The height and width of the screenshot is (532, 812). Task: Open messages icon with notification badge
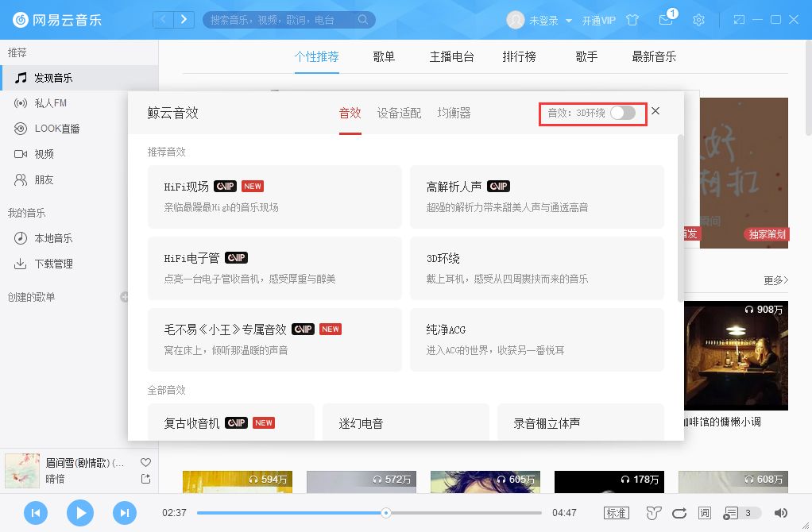point(667,20)
